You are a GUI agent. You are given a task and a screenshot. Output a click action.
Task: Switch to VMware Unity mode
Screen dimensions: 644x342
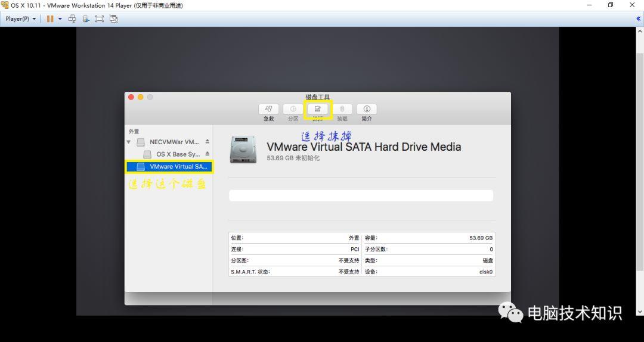click(114, 19)
